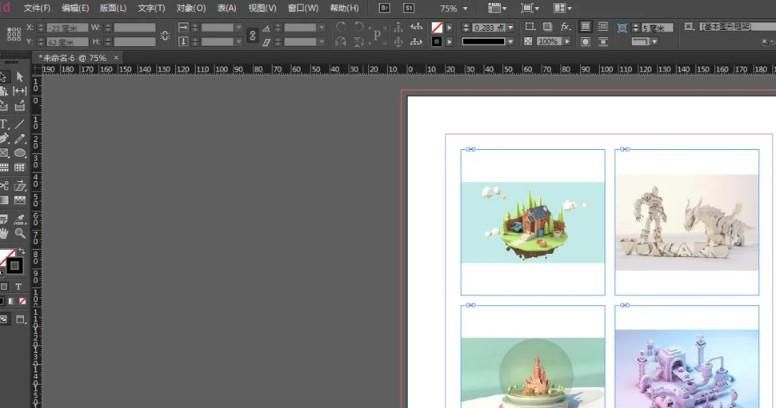
Task: Enable wrap around bounding box
Action: click(603, 27)
